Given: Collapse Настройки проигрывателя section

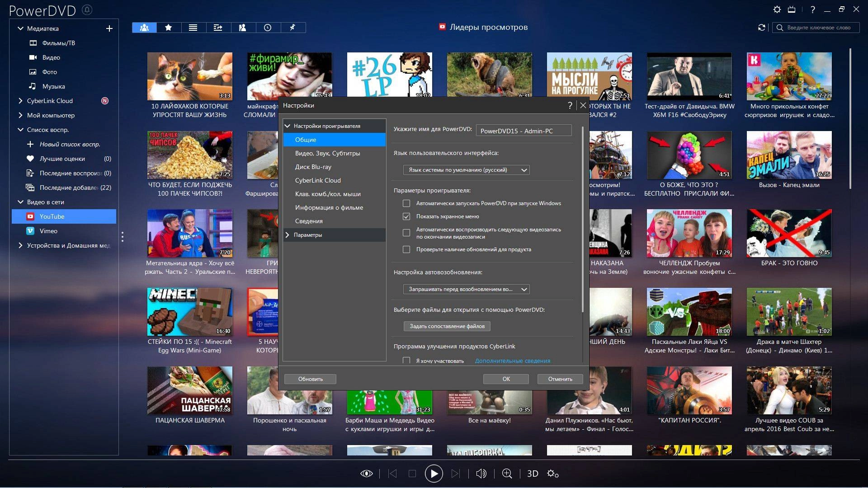Looking at the screenshot, I should tap(287, 126).
